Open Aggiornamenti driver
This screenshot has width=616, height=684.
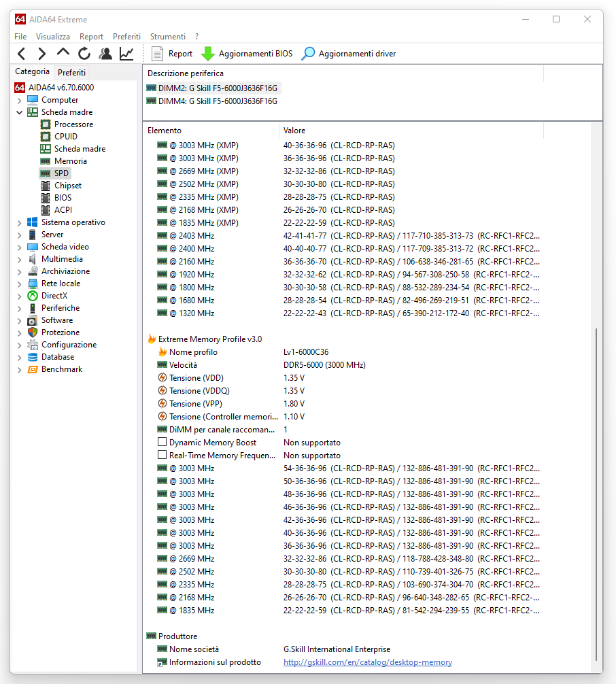349,54
